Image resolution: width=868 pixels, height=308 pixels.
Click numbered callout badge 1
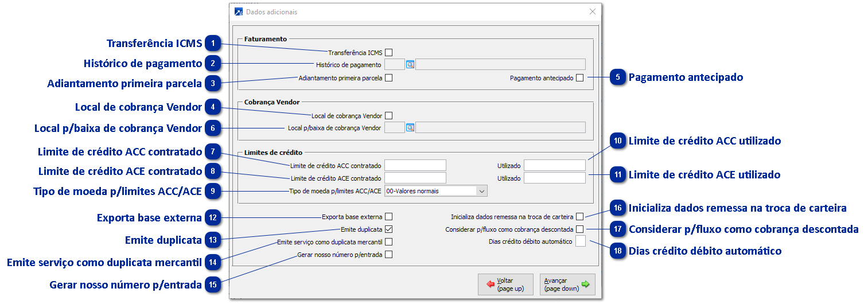(x=213, y=43)
